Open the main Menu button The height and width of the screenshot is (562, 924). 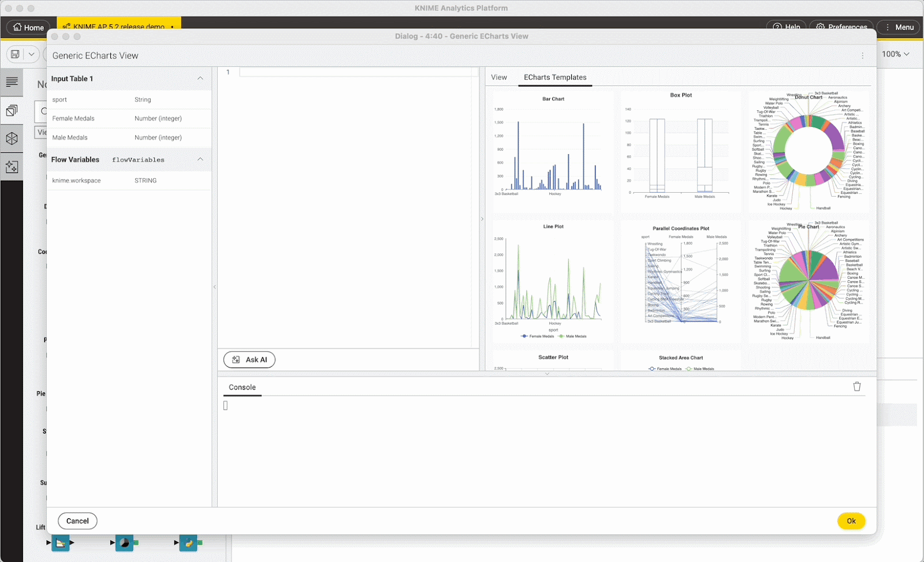(x=898, y=27)
